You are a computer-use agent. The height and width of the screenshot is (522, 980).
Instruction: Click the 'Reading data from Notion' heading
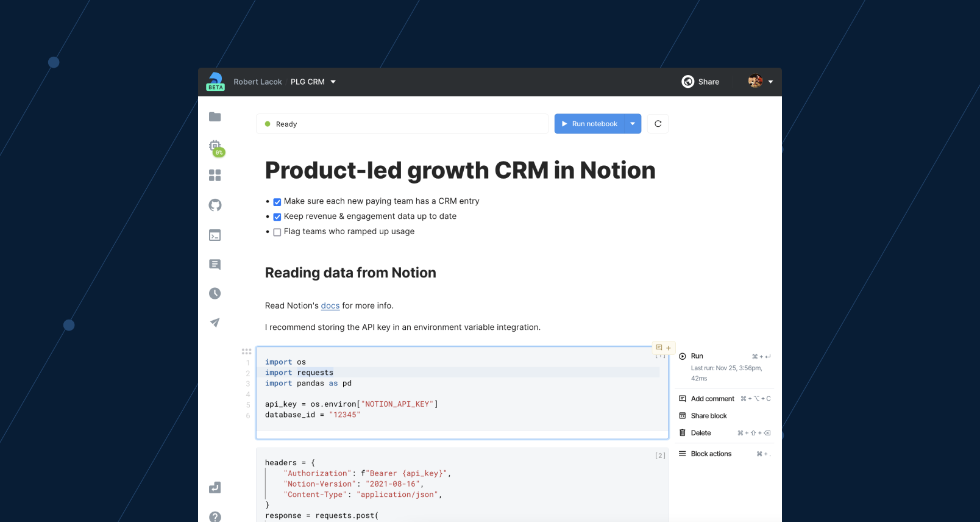click(x=350, y=273)
